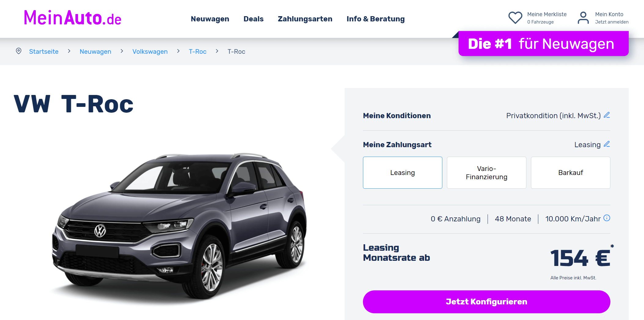Open the Volkswagen breadcrumb link
The height and width of the screenshot is (320, 644).
tap(150, 52)
